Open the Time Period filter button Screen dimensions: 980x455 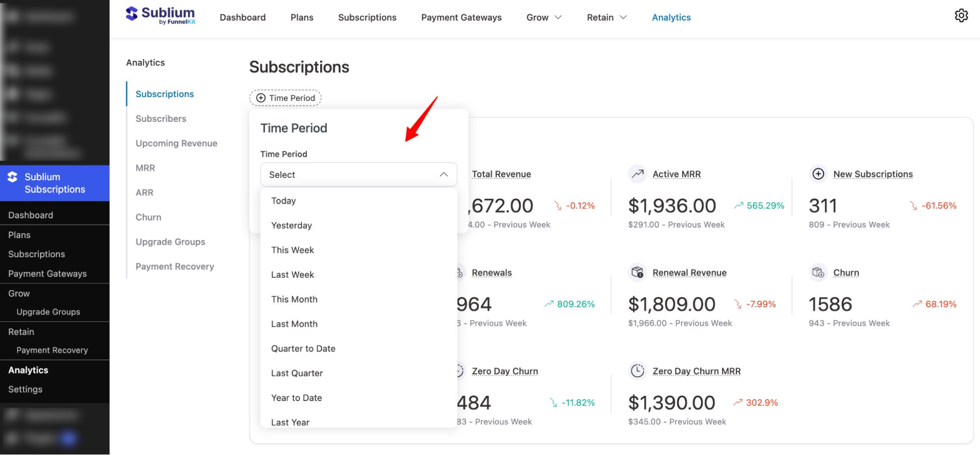pos(285,97)
